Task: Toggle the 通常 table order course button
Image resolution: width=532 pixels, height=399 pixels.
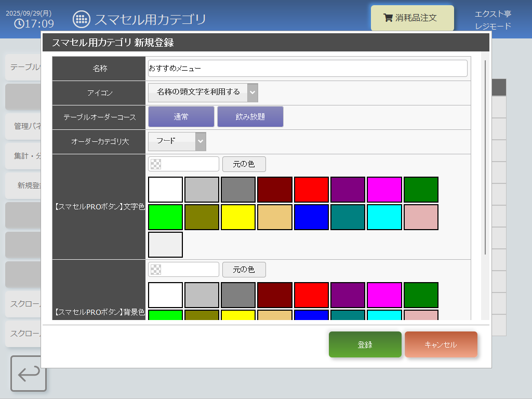Action: (181, 117)
